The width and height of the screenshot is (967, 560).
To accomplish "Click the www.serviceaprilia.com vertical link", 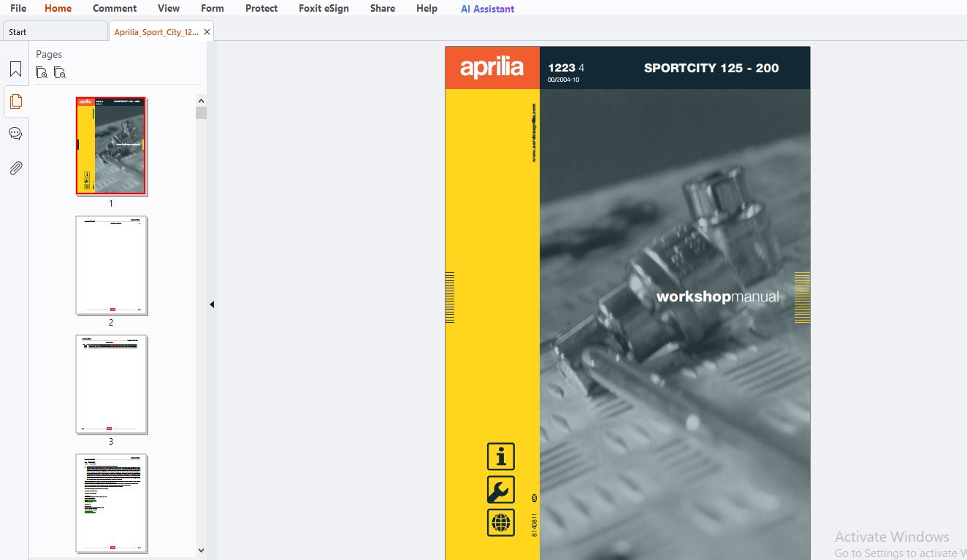I will [x=534, y=132].
